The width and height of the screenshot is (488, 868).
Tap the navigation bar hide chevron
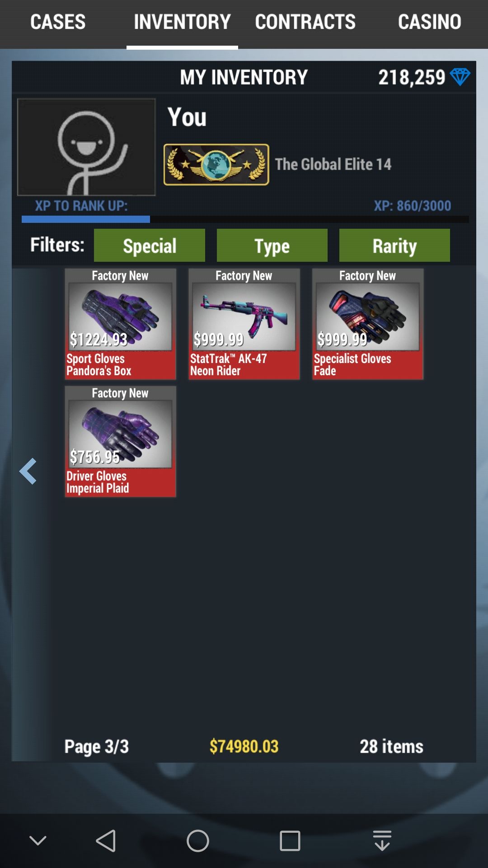pos(38,841)
